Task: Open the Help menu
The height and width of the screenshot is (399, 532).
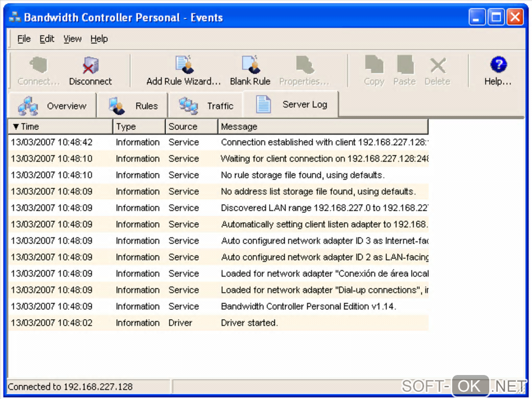Action: tap(99, 39)
